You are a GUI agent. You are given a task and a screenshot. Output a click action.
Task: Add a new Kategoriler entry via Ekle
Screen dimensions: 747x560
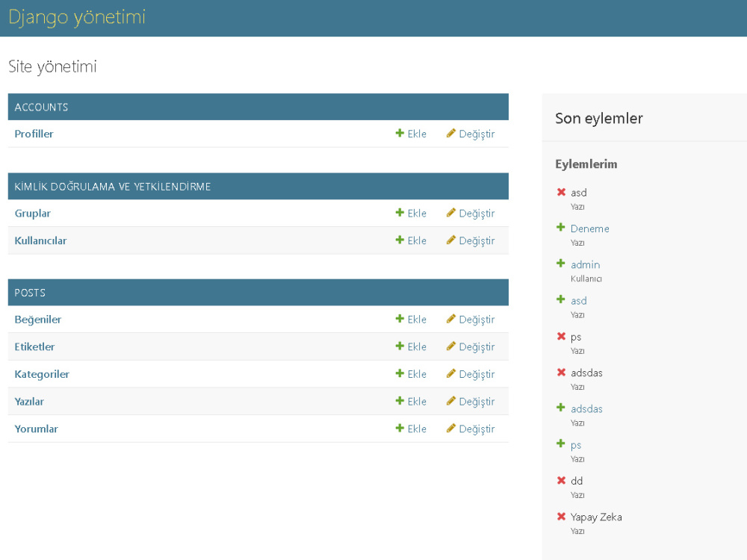[x=411, y=374]
